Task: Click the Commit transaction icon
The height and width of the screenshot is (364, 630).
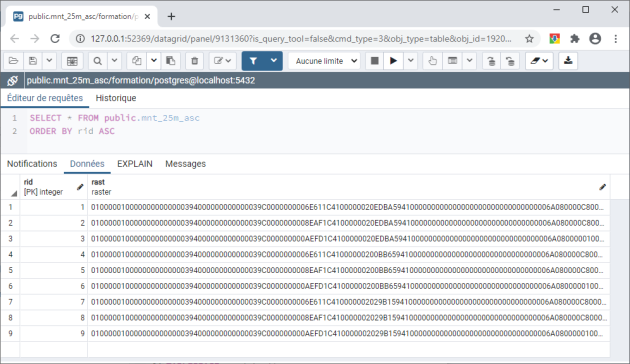Action: pyautogui.click(x=491, y=61)
